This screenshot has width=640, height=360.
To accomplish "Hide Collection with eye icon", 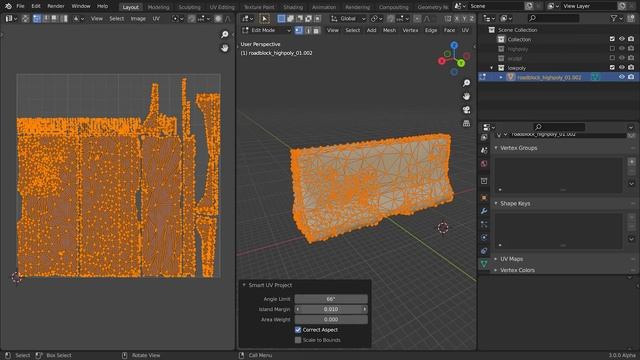I will click(622, 39).
